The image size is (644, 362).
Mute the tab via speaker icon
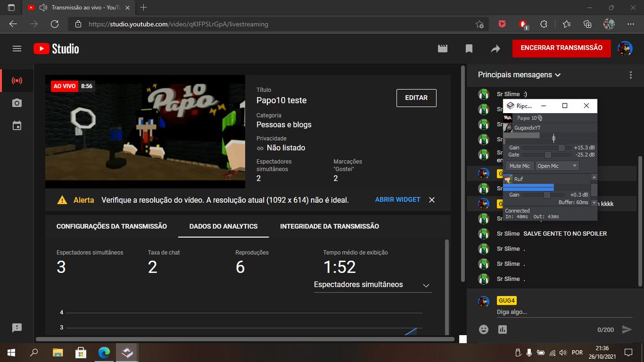44,8
